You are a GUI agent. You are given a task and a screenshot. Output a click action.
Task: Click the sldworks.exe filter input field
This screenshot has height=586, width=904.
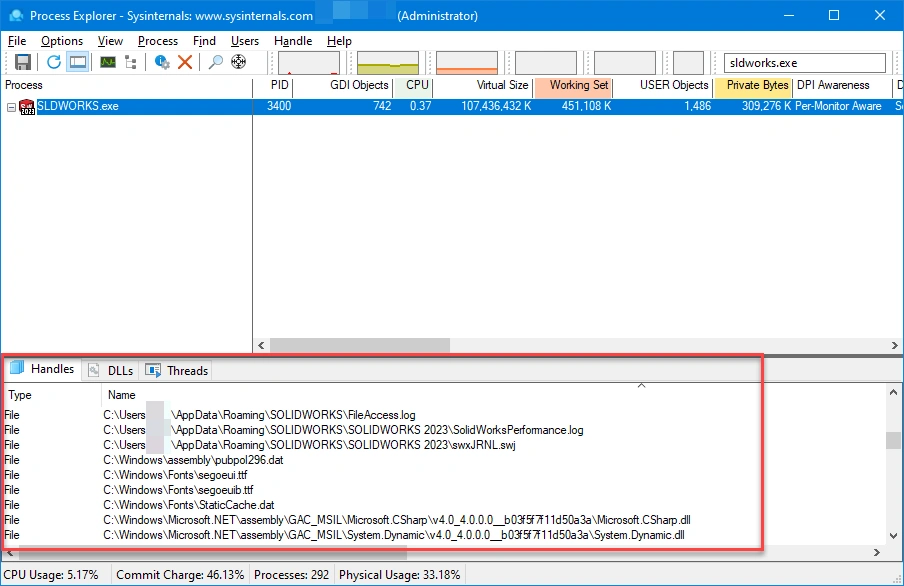[x=804, y=63]
